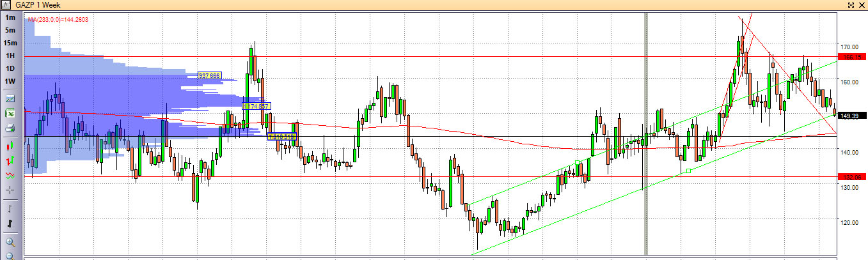Viewport: 868px width, 260px height.
Task: Maximize chart panel with expand icon
Action: point(851,5)
